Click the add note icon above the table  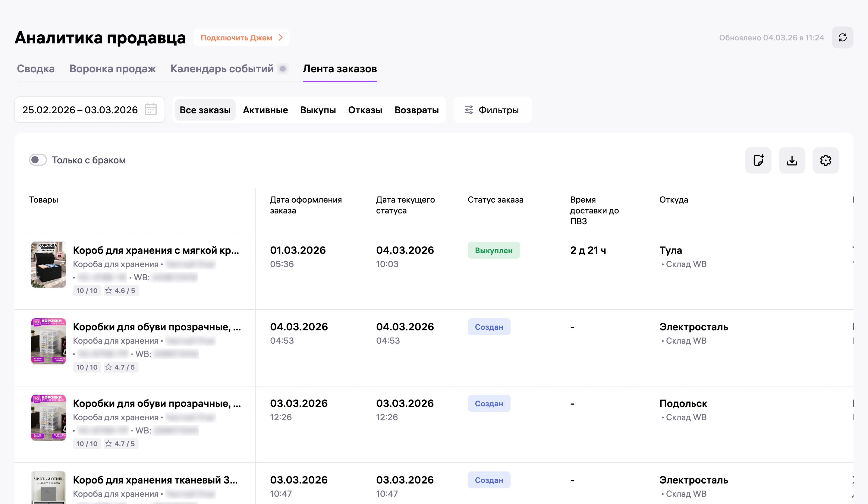758,160
